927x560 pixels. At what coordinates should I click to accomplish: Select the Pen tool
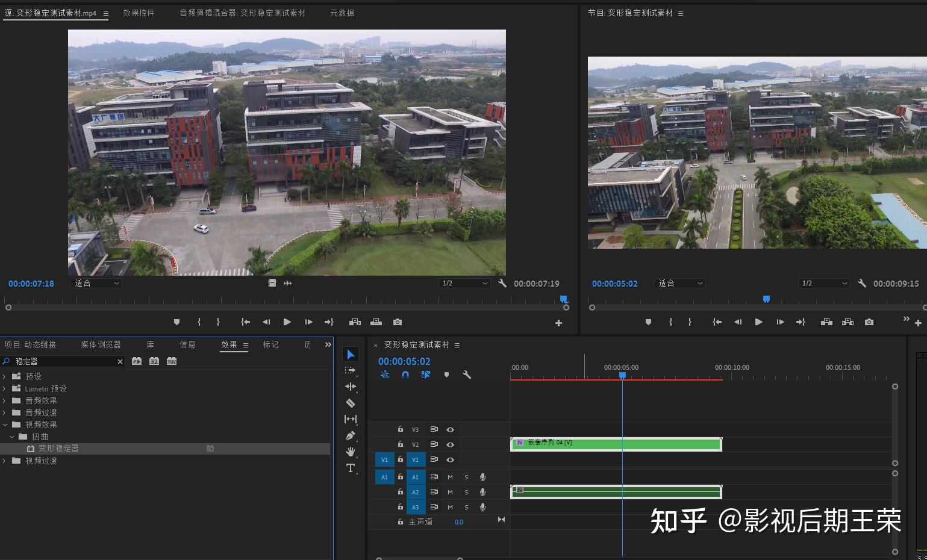pos(351,435)
